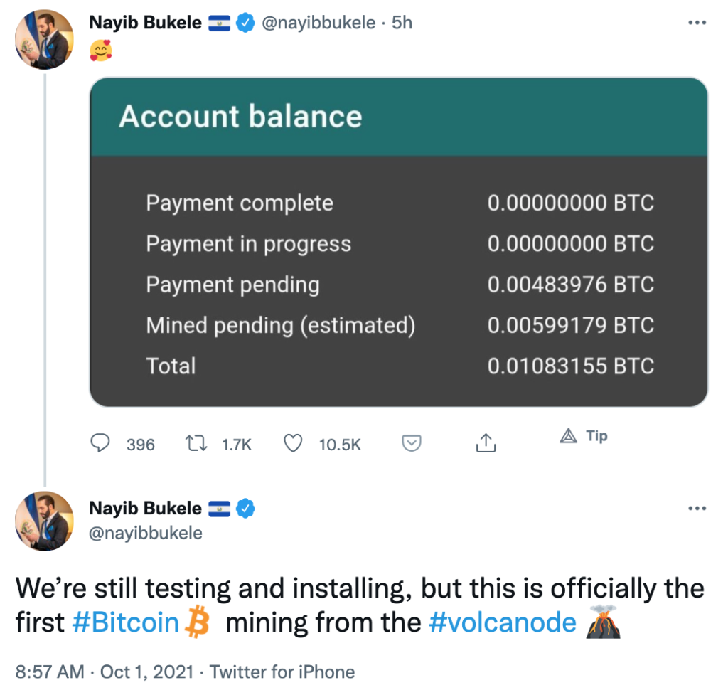
Task: Save the tweet with the Pocket icon
Action: (x=412, y=444)
